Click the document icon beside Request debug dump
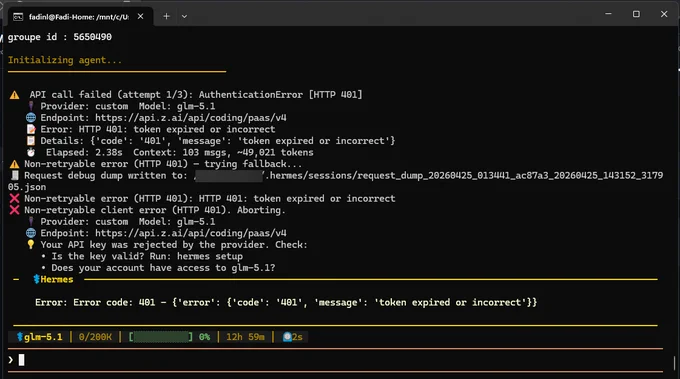Screen dimensions: 680x379 click(15, 176)
